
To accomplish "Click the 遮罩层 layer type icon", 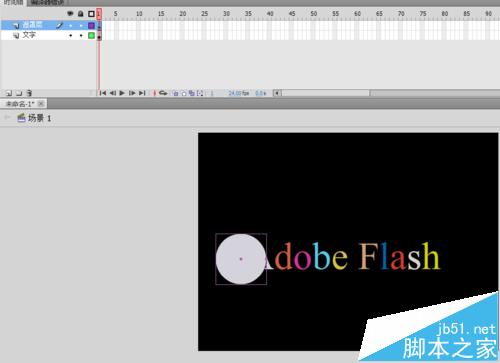I will (x=16, y=25).
